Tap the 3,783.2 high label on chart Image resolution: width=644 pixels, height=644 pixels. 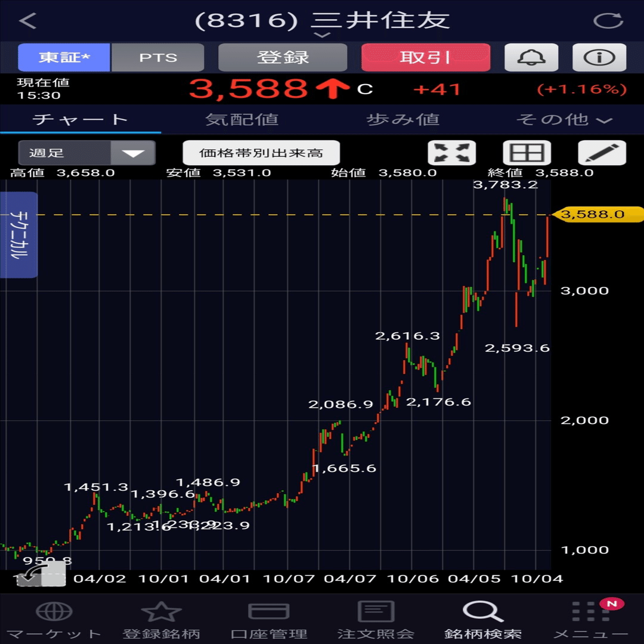505,185
